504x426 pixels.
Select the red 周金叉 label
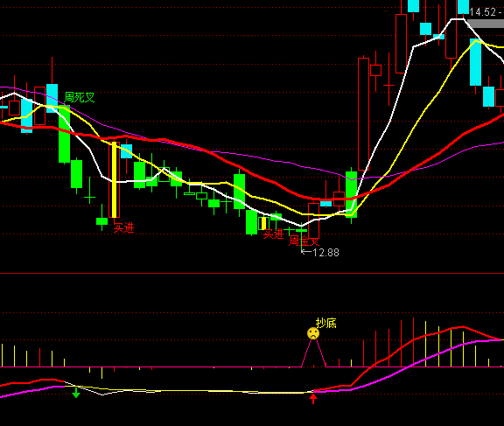[304, 241]
